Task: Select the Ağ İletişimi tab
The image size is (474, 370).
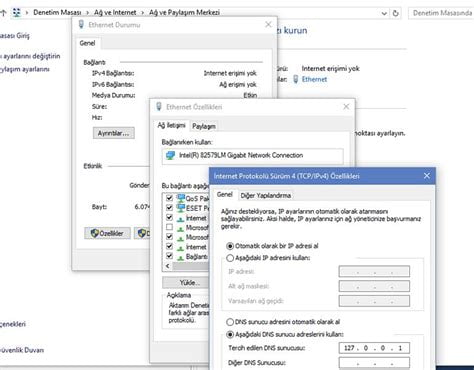Action: [x=171, y=125]
